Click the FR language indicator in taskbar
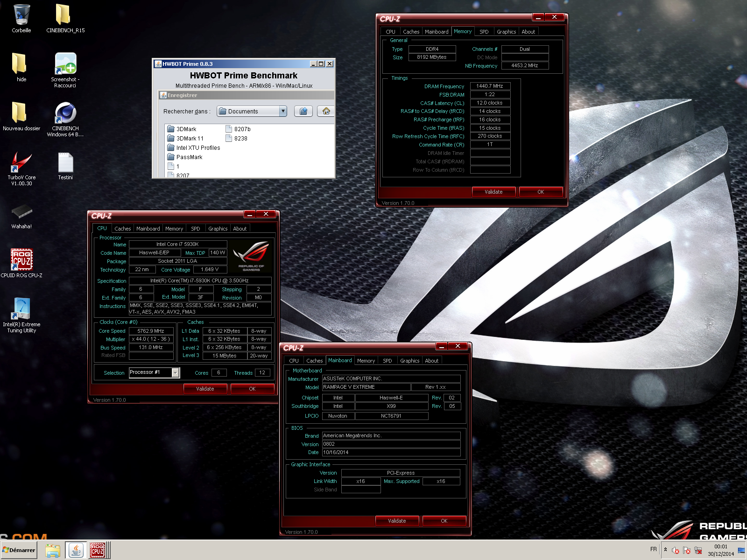Viewport: 747px width, 560px height. 653,550
